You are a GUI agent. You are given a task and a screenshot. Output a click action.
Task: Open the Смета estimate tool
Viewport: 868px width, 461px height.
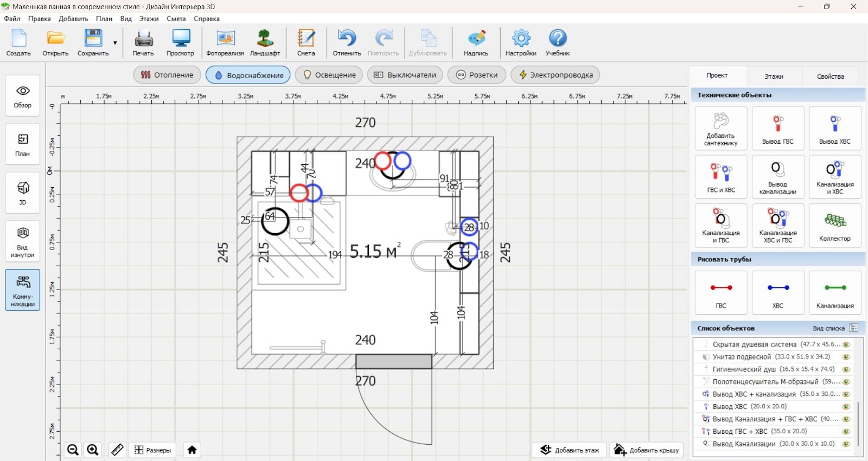[x=306, y=43]
